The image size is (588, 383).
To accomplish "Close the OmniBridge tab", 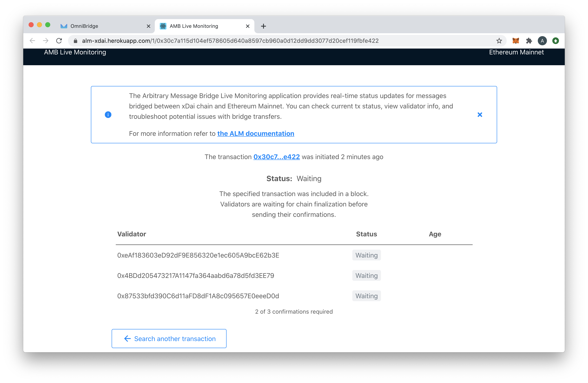I will (x=149, y=26).
